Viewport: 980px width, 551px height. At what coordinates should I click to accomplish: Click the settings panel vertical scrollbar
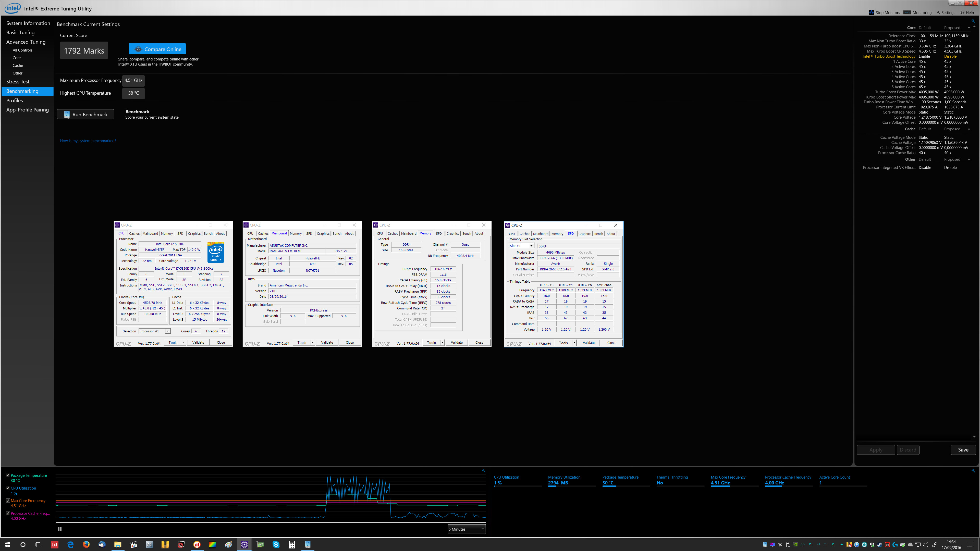[974, 232]
